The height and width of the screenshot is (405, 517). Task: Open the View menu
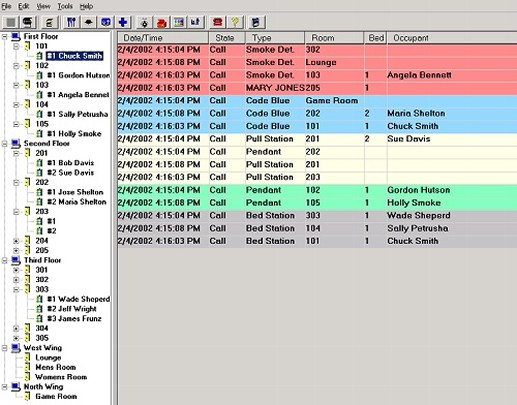click(x=43, y=6)
